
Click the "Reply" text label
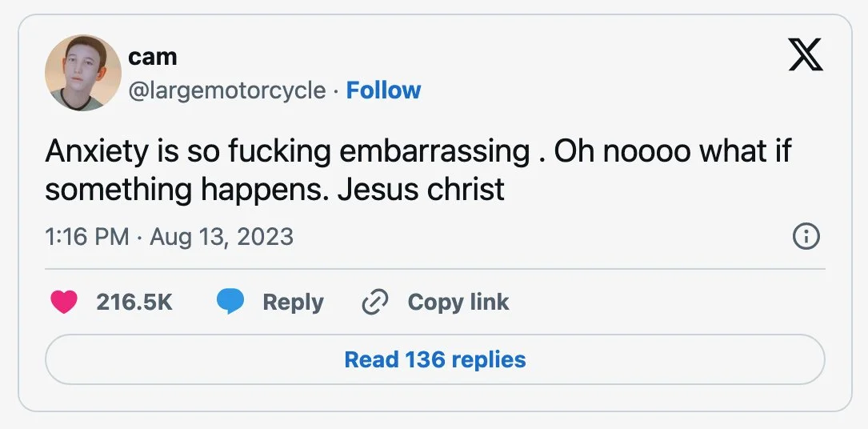(293, 302)
